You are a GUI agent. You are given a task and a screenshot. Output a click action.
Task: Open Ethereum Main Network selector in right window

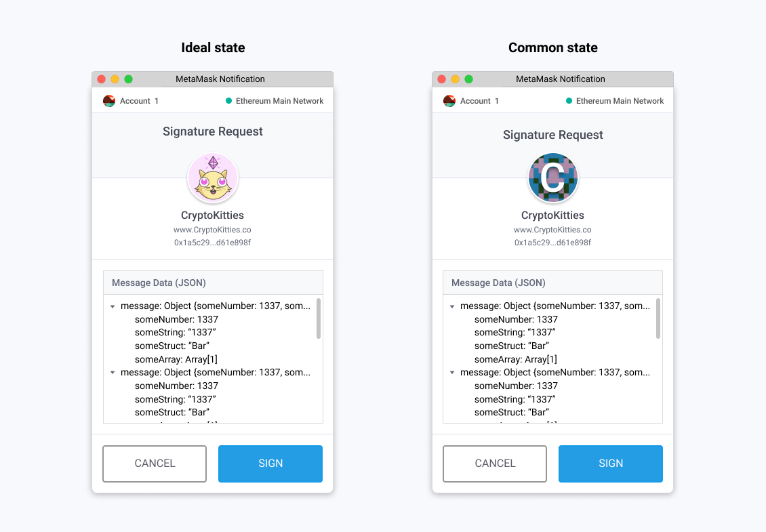coord(615,101)
